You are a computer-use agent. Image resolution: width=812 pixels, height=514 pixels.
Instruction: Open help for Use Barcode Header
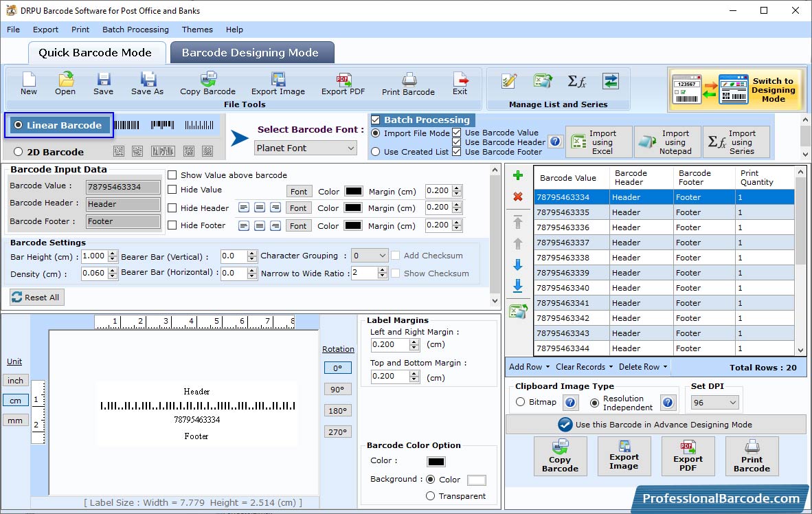click(x=555, y=142)
